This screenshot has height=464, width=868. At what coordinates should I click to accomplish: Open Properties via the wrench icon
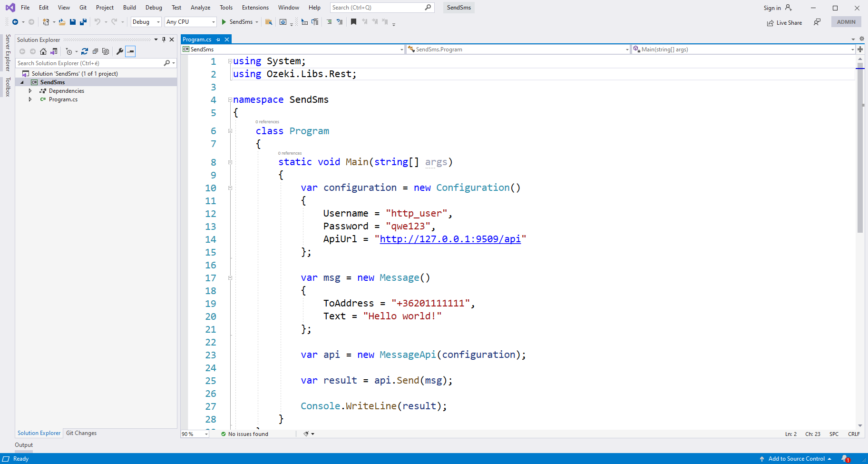click(x=120, y=51)
